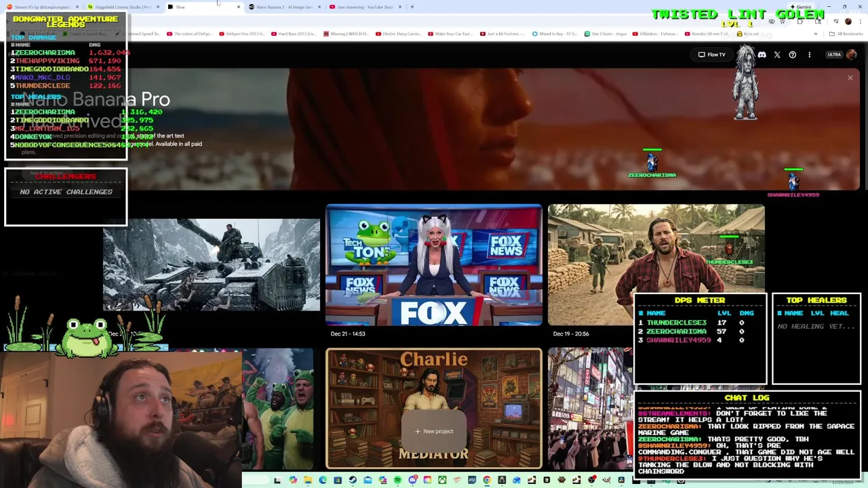Close the Flow browser tab
The image size is (868, 488).
coord(238,7)
